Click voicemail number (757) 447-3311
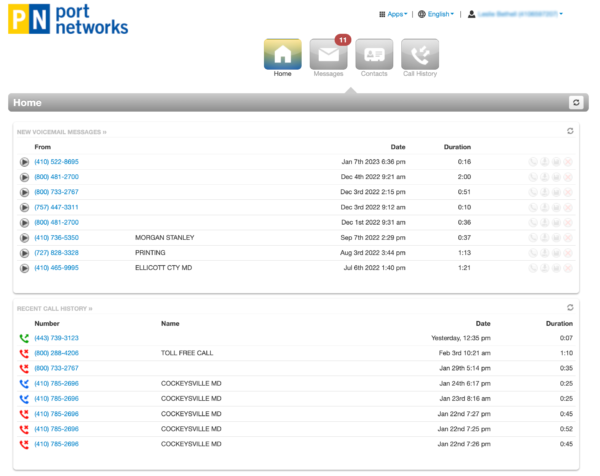The height and width of the screenshot is (476, 600). click(x=57, y=207)
